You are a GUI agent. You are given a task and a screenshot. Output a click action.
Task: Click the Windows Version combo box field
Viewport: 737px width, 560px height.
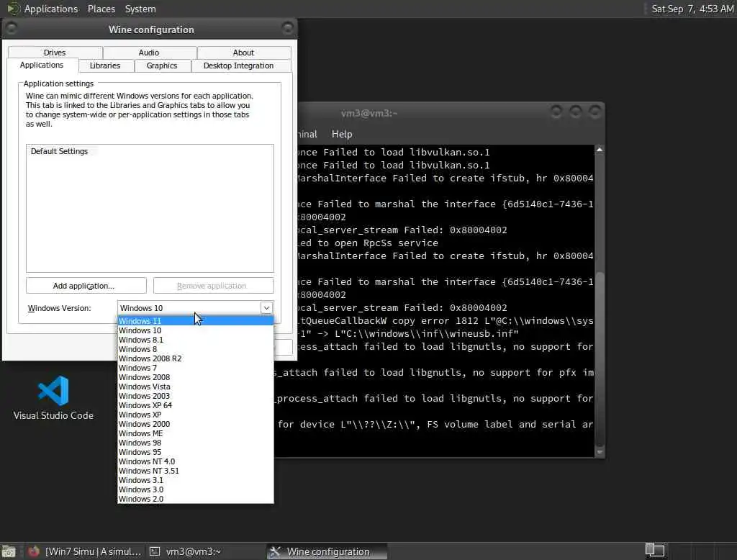point(195,308)
